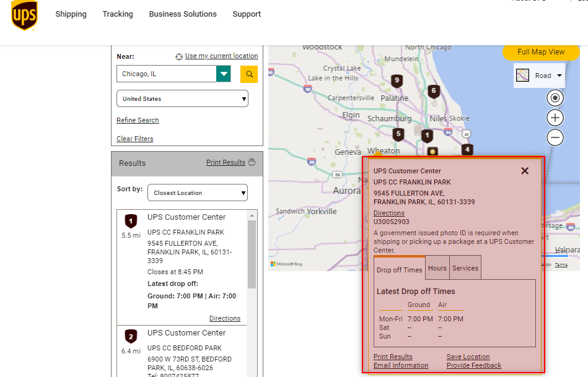Click the Interstate 90 shield near Carpentersville
The image size is (588, 377).
click(x=307, y=89)
